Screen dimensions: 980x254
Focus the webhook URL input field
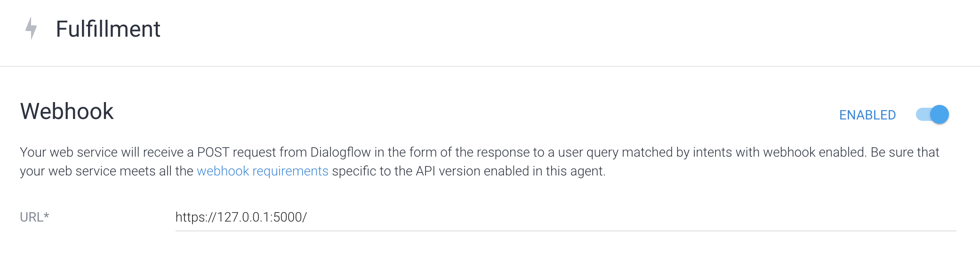(x=565, y=217)
